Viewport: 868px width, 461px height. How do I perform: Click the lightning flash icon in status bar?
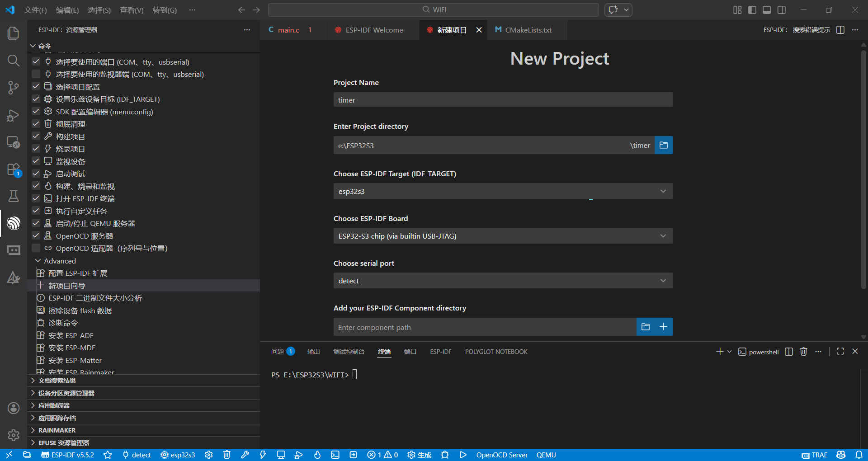[x=263, y=455]
